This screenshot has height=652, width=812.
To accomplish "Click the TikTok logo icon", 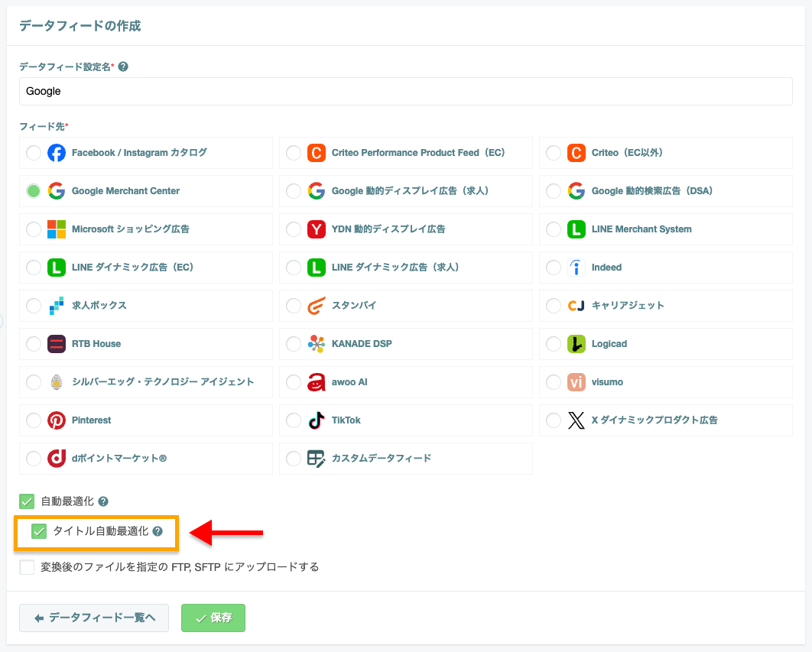I will [x=317, y=420].
